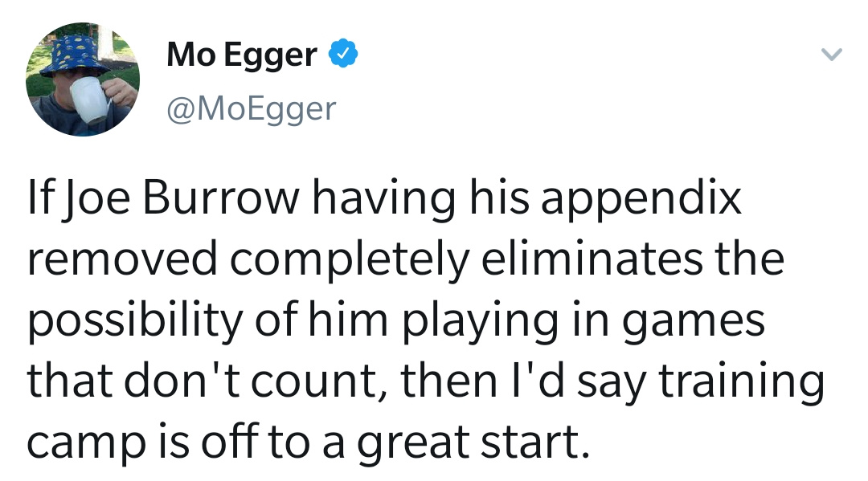The image size is (868, 481).
Task: Click the opening word "If" of tweet
Action: pos(40,197)
